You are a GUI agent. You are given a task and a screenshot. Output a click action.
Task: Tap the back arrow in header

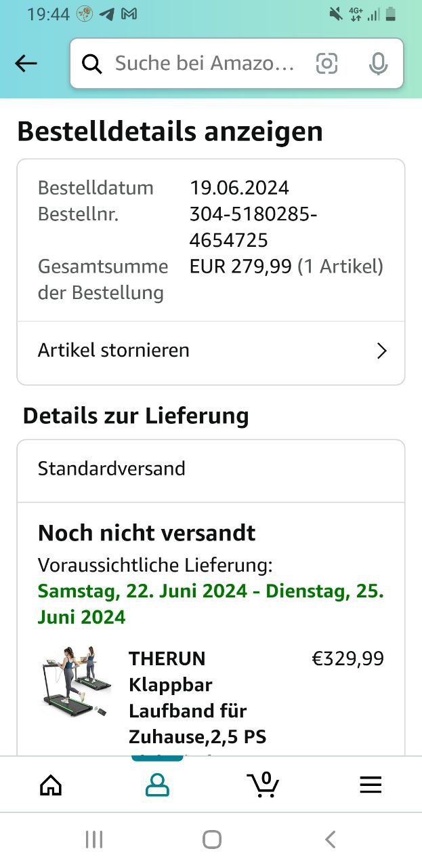pyautogui.click(x=26, y=63)
